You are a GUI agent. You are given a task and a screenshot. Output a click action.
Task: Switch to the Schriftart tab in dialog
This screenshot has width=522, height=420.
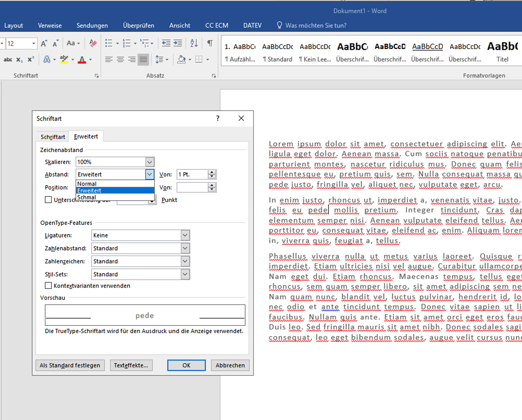coord(53,137)
